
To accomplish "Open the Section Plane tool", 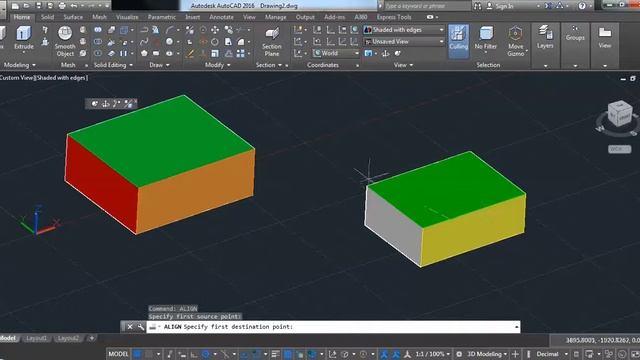I will pos(272,42).
